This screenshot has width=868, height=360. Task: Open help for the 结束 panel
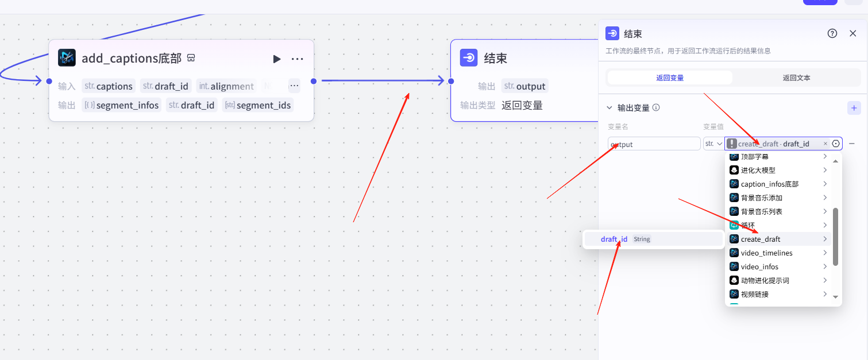(x=832, y=33)
